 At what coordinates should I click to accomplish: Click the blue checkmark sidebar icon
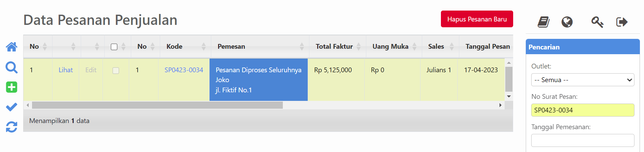[12, 107]
